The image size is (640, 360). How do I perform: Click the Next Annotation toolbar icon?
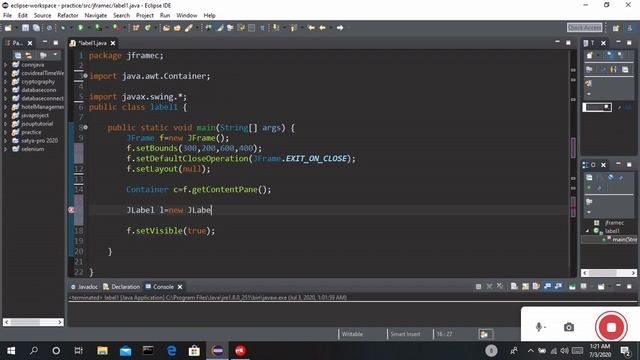[x=276, y=28]
